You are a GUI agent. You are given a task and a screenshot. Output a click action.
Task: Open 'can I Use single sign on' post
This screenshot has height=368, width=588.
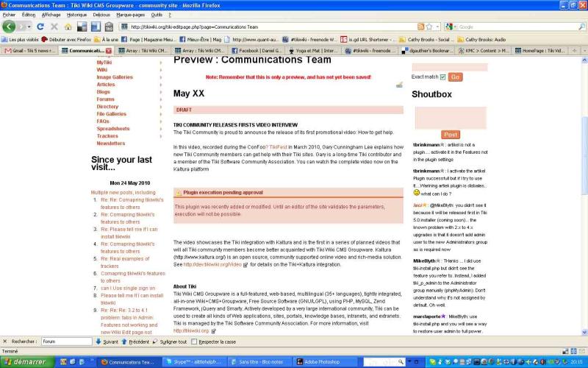tap(128, 289)
